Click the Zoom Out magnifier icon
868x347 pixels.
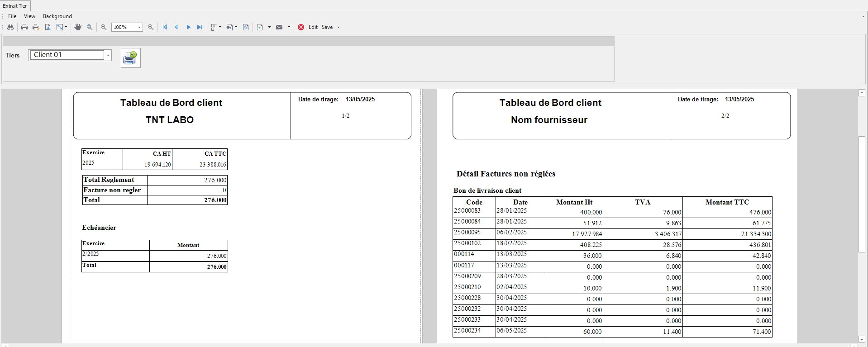pos(104,27)
